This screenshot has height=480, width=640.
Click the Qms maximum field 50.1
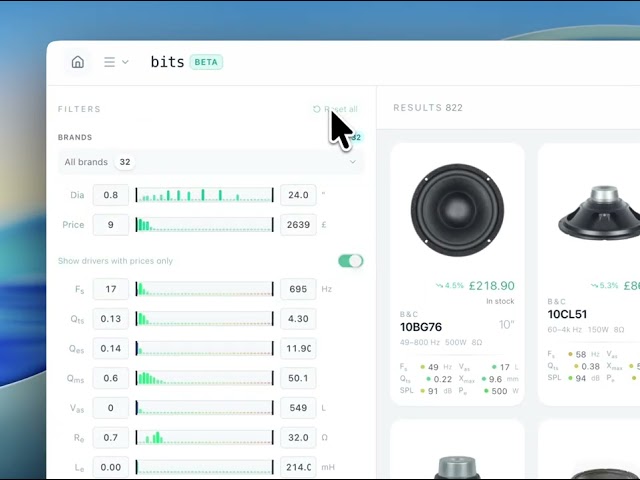click(x=298, y=378)
